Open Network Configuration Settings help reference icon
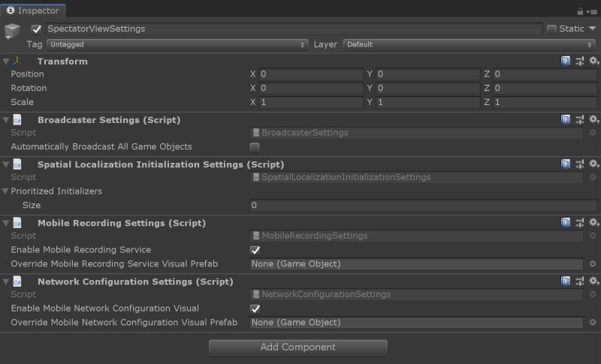 coord(566,281)
